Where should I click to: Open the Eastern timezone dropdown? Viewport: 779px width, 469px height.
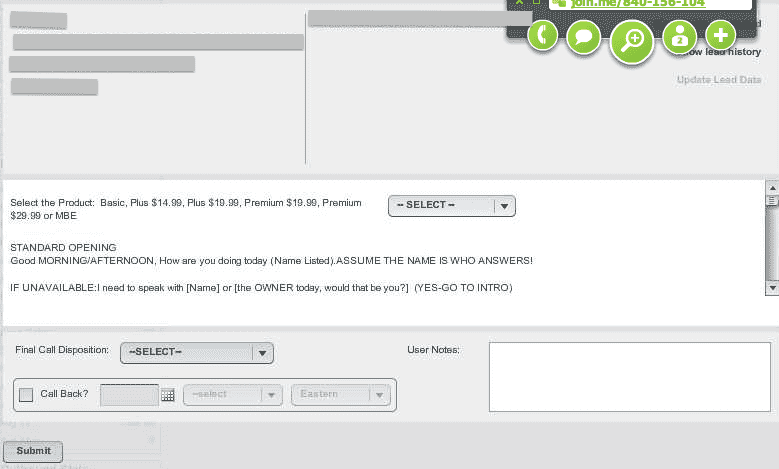341,395
